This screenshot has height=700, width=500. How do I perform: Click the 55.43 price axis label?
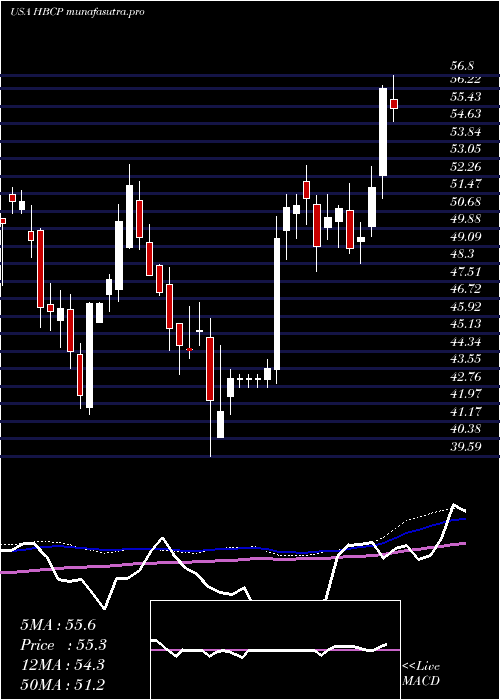tap(465, 97)
